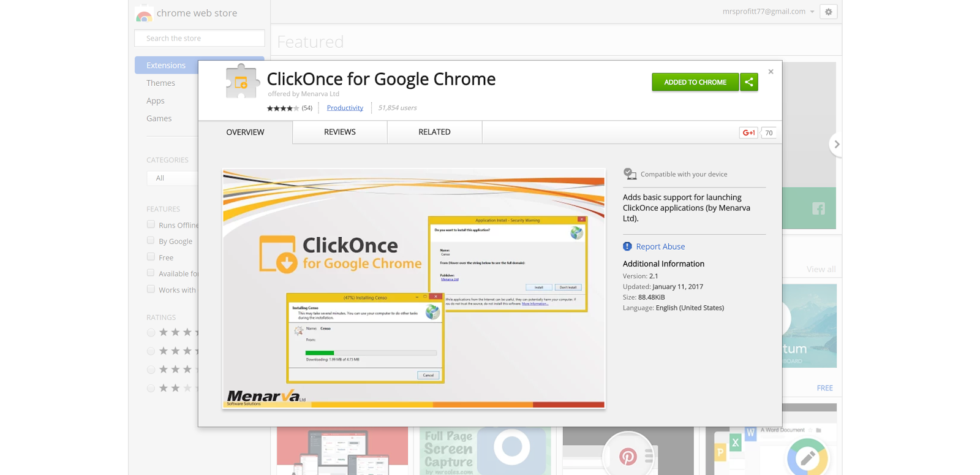This screenshot has width=980, height=475.
Task: Click the pencil editor app thumbnail
Action: click(x=771, y=451)
